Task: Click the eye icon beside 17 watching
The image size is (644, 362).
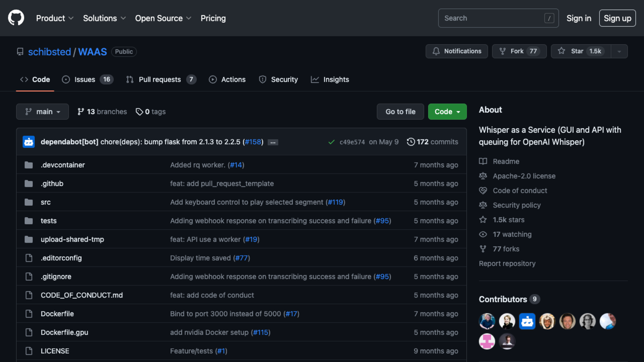Action: [483, 234]
